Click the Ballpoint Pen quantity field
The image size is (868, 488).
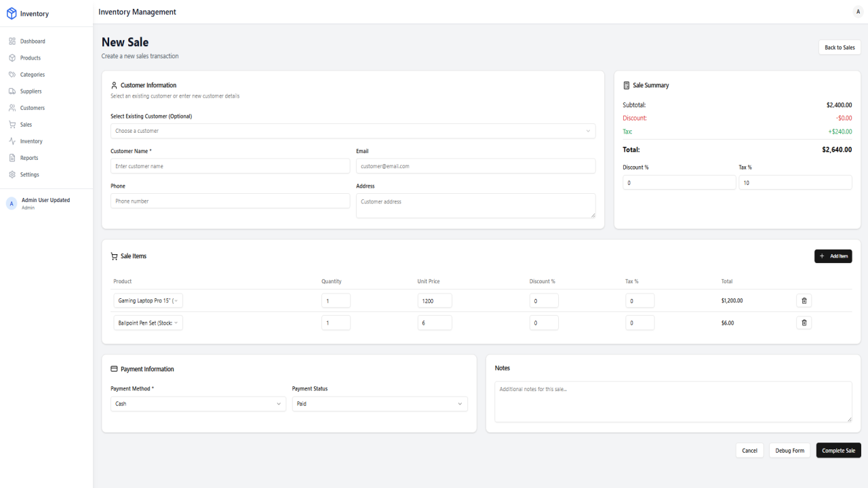[x=336, y=323]
